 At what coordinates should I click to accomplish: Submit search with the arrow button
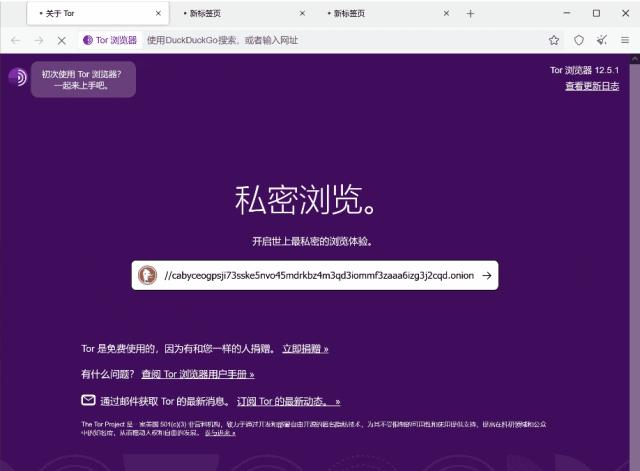pos(487,275)
